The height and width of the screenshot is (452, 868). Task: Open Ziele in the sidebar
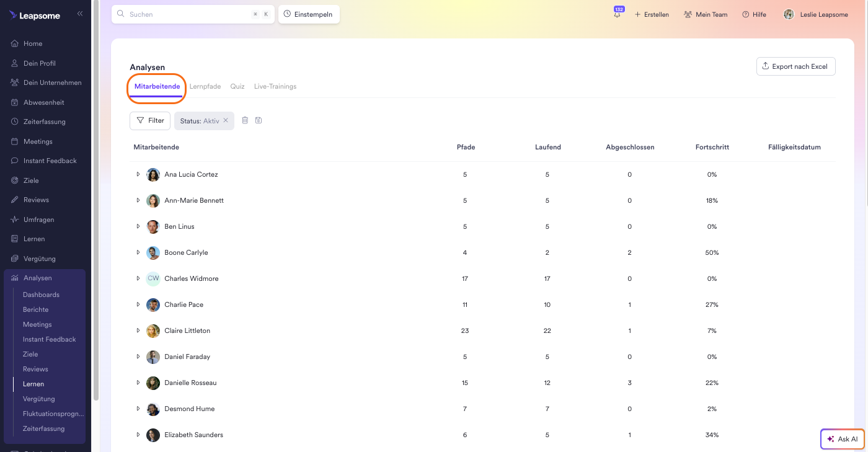[31, 180]
